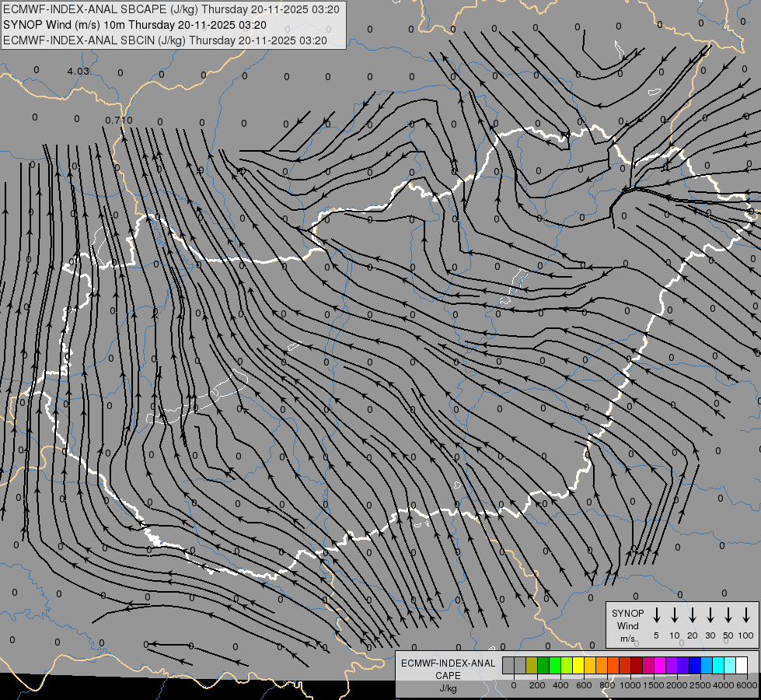Click the 4000 label on CAPE scale
Viewport: 761px width, 700px height.
(x=724, y=685)
